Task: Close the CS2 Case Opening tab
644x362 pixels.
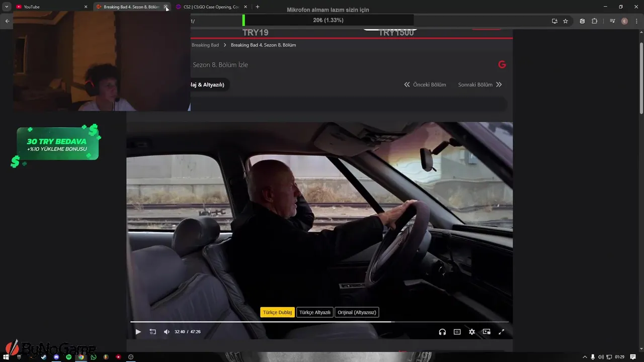Action: point(246,7)
